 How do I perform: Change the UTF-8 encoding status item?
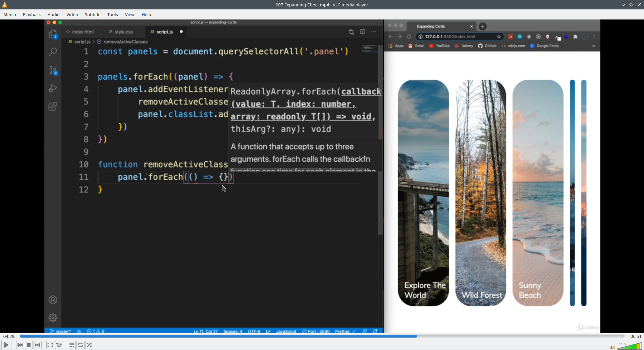254,331
